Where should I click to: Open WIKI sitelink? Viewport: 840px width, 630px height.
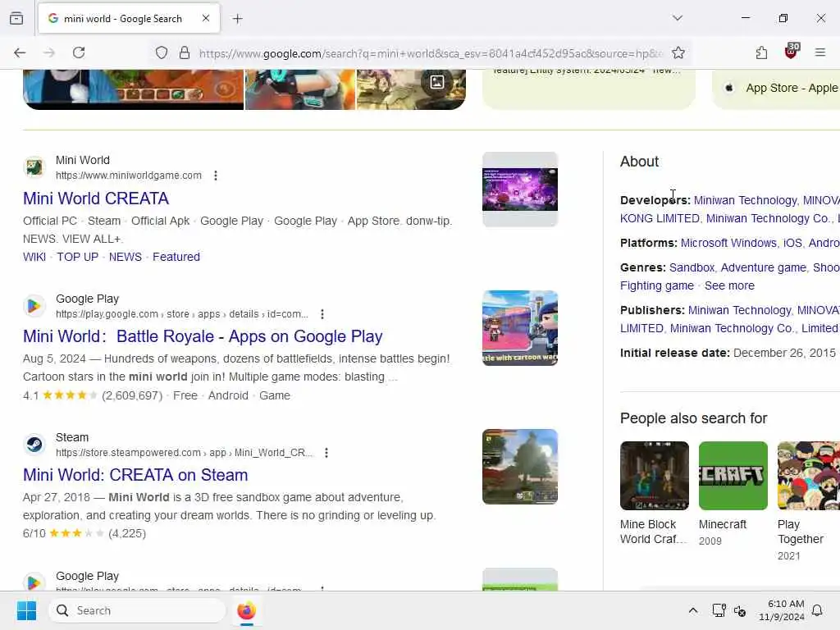click(x=34, y=257)
